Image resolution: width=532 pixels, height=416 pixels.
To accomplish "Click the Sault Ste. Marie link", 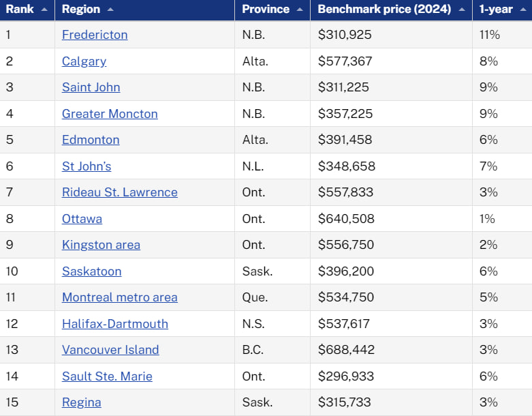I will pyautogui.click(x=107, y=376).
